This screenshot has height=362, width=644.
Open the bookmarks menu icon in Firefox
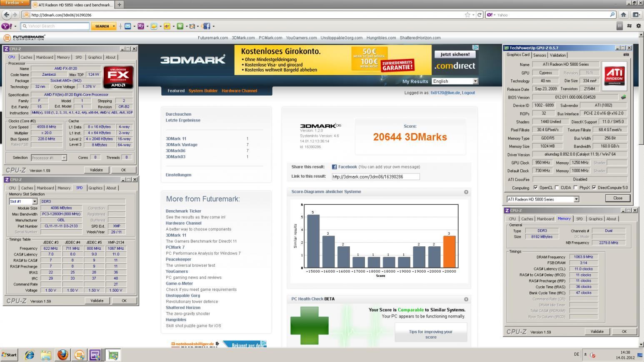click(636, 15)
